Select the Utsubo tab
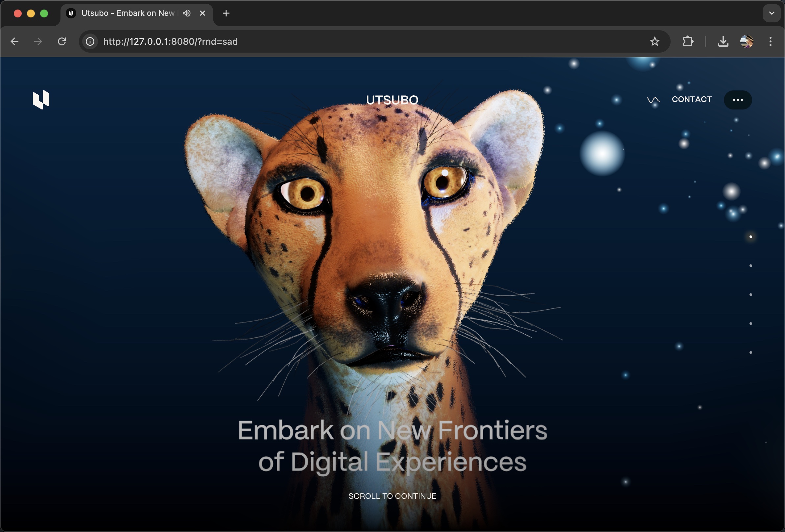This screenshot has width=785, height=532. (x=128, y=13)
